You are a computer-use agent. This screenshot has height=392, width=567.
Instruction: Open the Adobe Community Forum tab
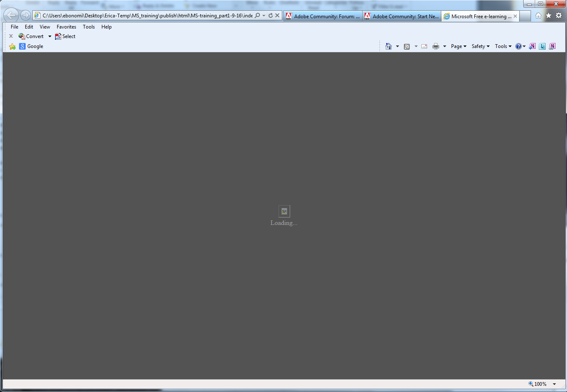click(x=323, y=16)
